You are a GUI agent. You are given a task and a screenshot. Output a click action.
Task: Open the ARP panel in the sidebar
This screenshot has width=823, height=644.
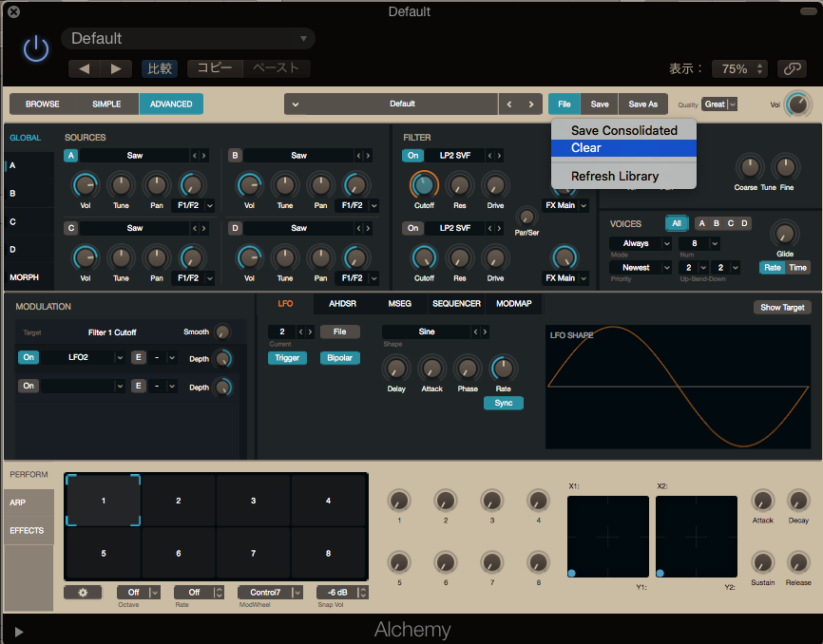pyautogui.click(x=28, y=502)
